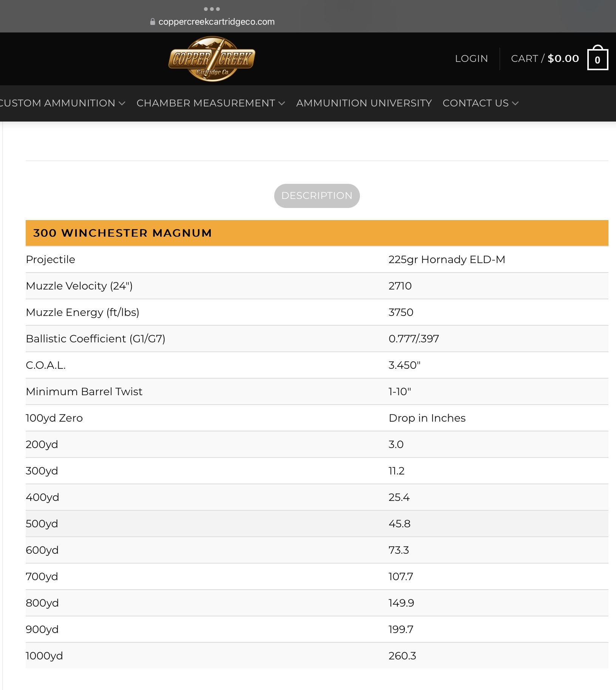The width and height of the screenshot is (616, 690).
Task: Select the muzzle velocity value 2710
Action: [400, 286]
